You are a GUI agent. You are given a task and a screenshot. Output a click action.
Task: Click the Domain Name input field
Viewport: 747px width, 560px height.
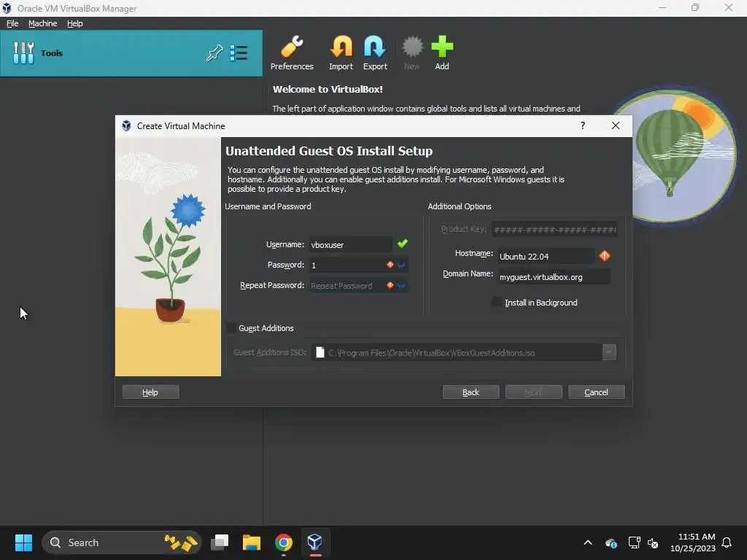(554, 276)
